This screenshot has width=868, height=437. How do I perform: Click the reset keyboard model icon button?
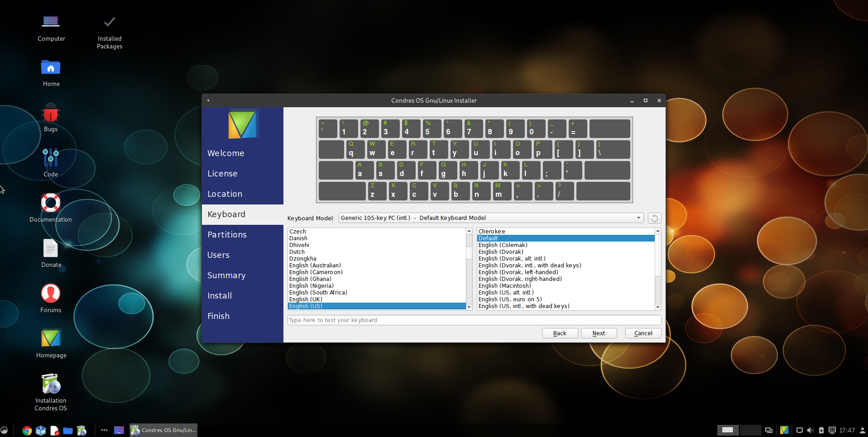(654, 218)
